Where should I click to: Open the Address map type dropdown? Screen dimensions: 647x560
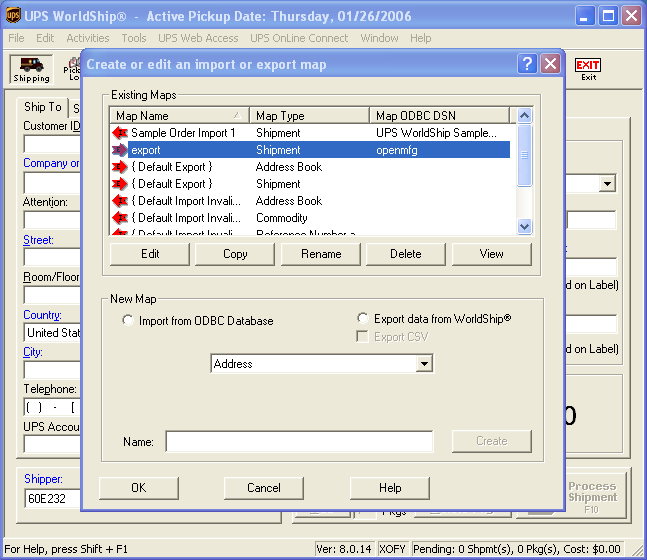pyautogui.click(x=424, y=364)
